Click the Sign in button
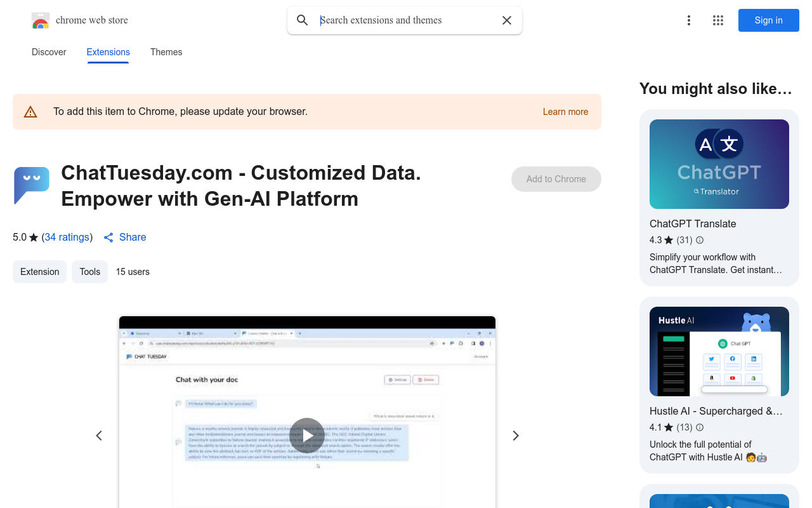The width and height of the screenshot is (812, 508). [769, 20]
